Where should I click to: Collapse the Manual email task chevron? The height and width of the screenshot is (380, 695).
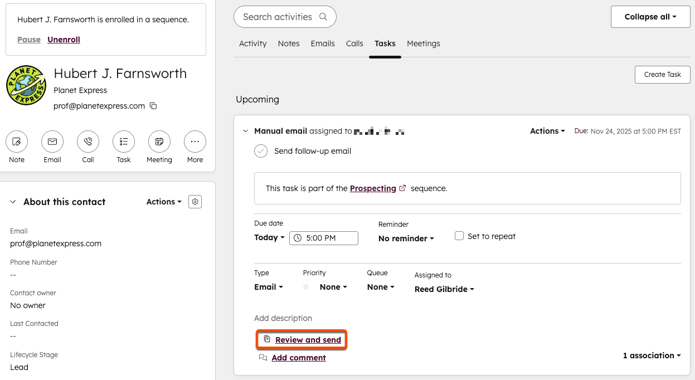[245, 131]
